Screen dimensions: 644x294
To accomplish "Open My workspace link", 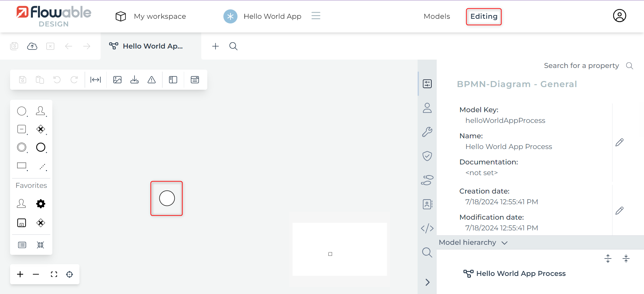I will 160,16.
